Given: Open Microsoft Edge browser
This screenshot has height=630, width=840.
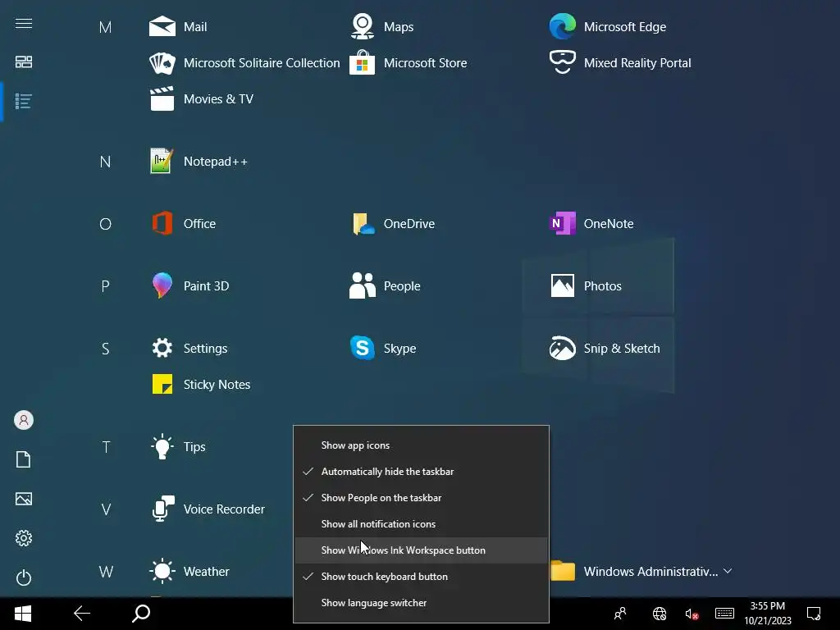Looking at the screenshot, I should (x=608, y=27).
